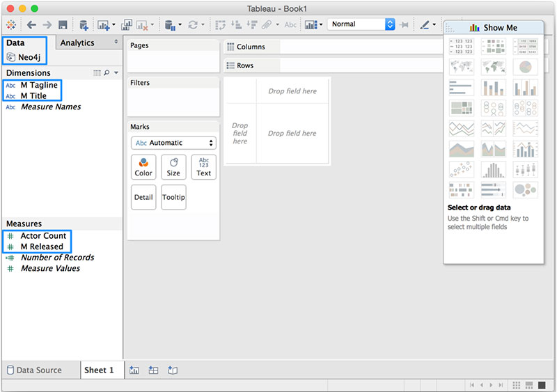
Task: Click the Columns shelf
Action: point(333,47)
